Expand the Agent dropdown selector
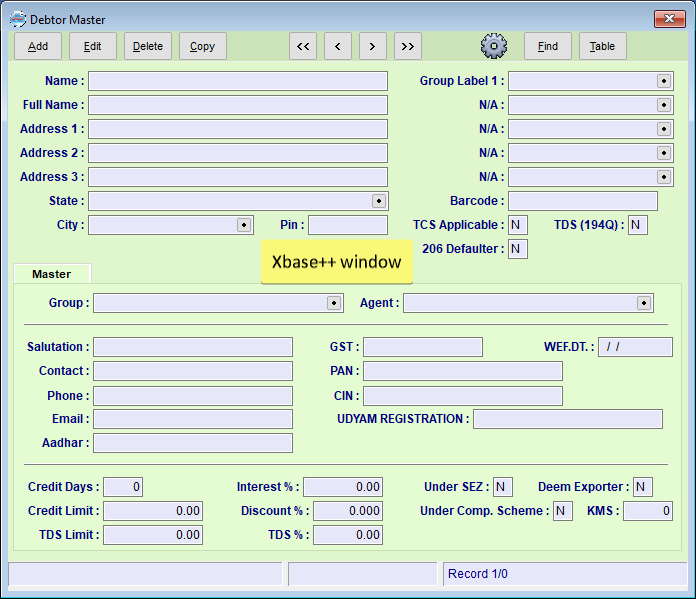The image size is (696, 599). [x=643, y=303]
